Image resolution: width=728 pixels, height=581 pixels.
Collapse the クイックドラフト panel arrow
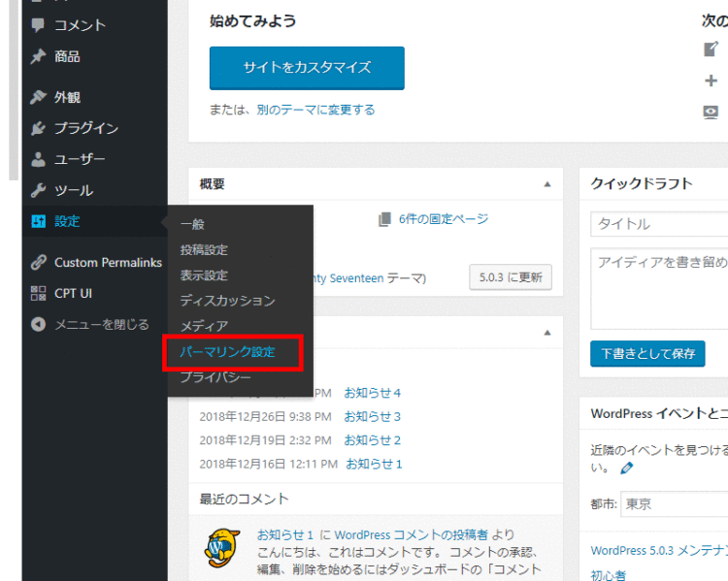(723, 184)
